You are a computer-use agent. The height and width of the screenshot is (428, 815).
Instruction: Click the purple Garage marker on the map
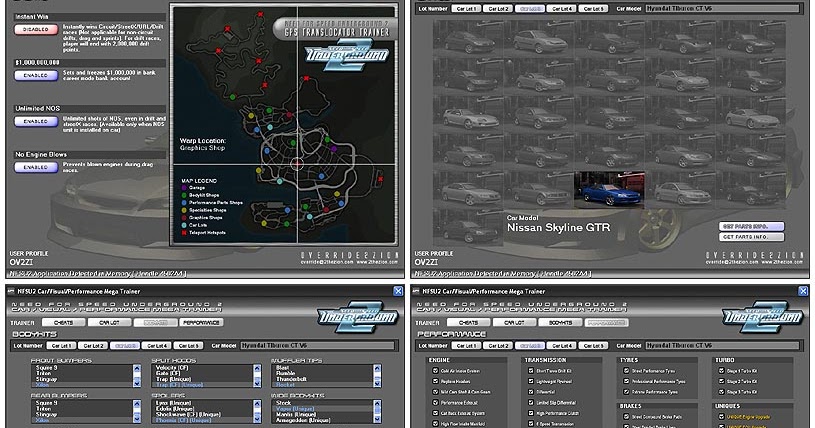tap(334, 149)
